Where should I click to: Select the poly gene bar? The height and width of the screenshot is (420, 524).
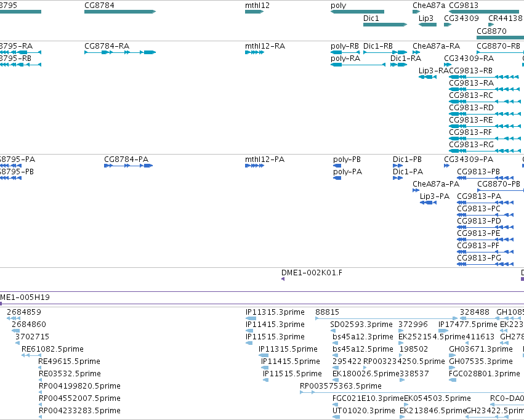click(357, 12)
